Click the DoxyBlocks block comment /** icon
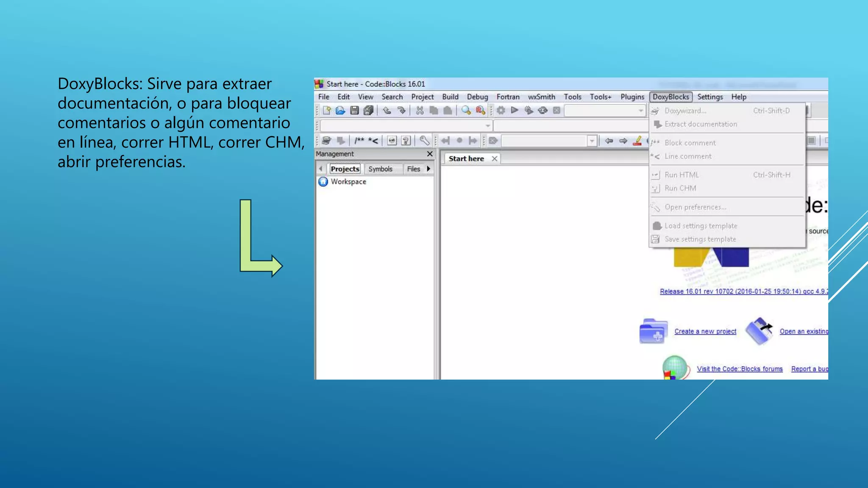Screen dimensions: 868x488 click(359, 141)
